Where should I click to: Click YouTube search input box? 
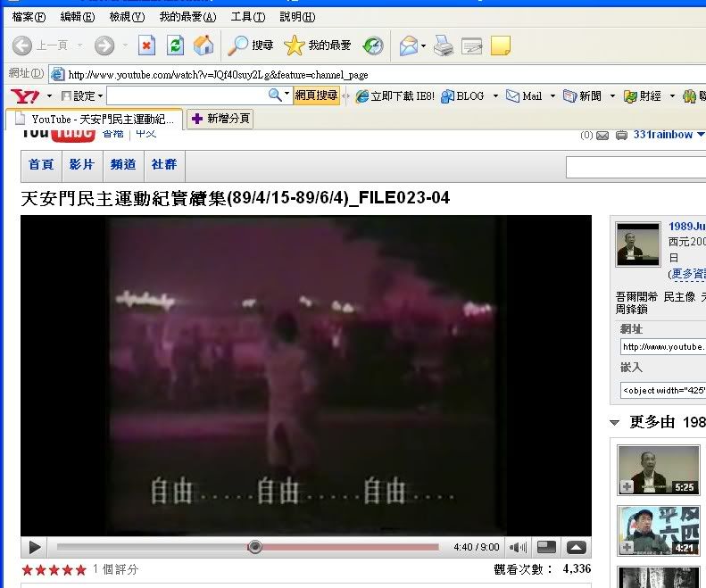pos(635,168)
